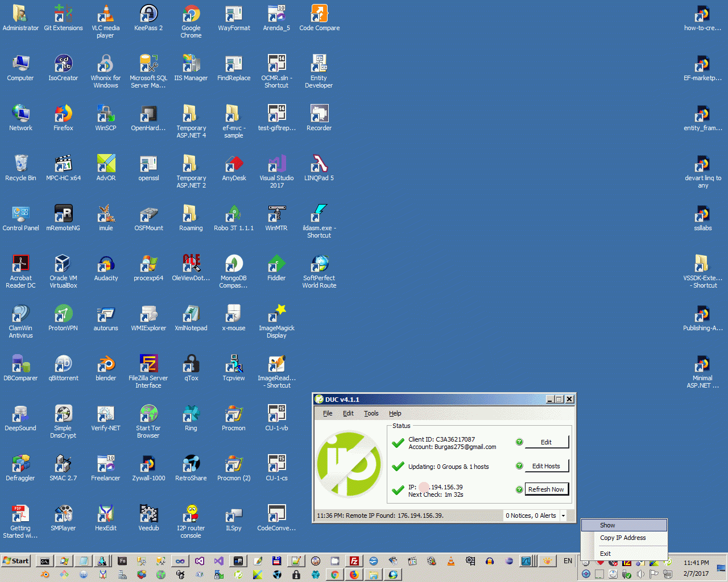The width and height of the screenshot is (728, 582).
Task: Open the Windows Start menu
Action: point(16,561)
